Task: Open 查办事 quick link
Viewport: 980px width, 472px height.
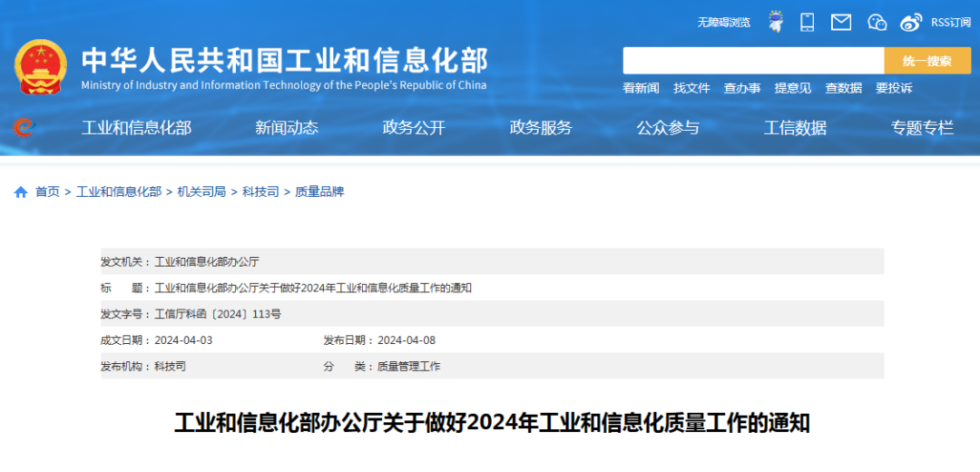Action: click(x=742, y=88)
